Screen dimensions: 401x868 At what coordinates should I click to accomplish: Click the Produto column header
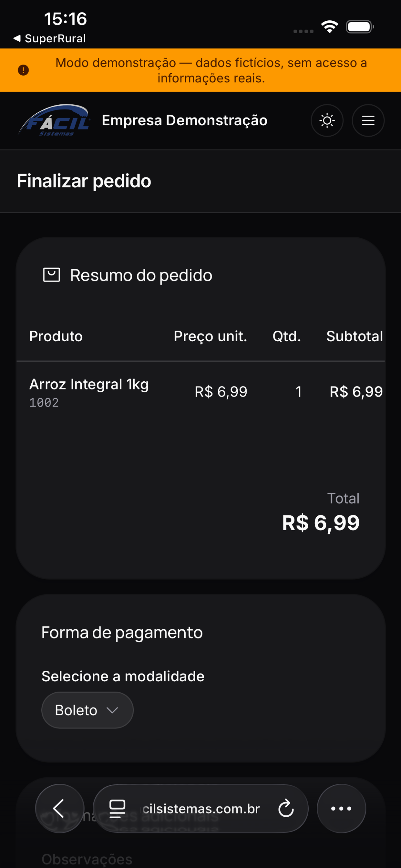tap(56, 336)
